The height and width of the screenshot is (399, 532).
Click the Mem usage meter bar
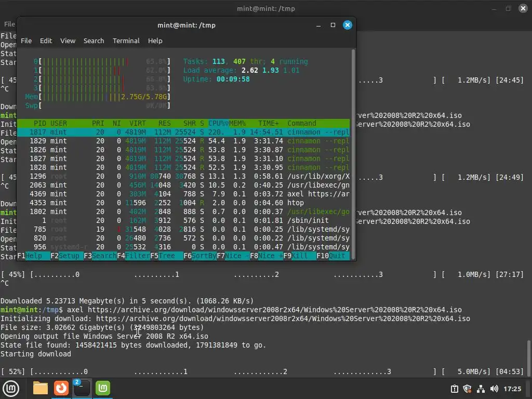pos(98,97)
